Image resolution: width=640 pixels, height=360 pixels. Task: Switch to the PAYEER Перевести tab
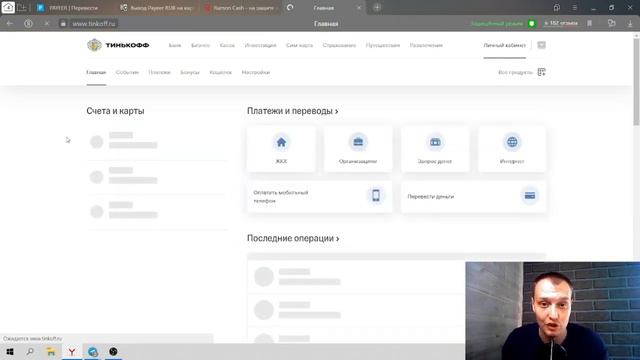click(73, 8)
